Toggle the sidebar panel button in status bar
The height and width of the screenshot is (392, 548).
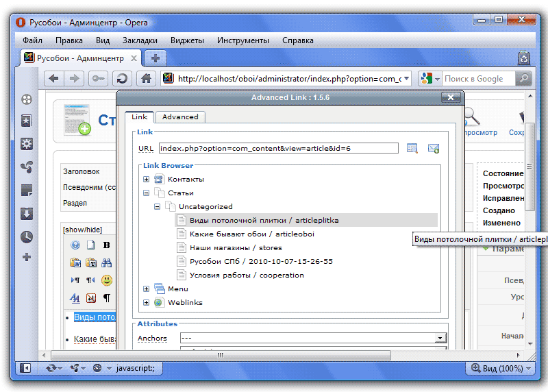(26, 369)
